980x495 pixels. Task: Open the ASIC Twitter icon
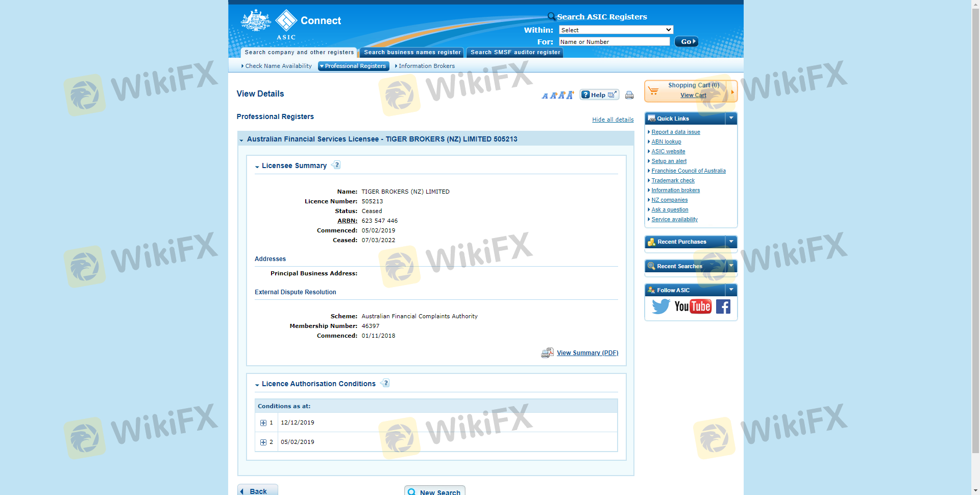[661, 307]
